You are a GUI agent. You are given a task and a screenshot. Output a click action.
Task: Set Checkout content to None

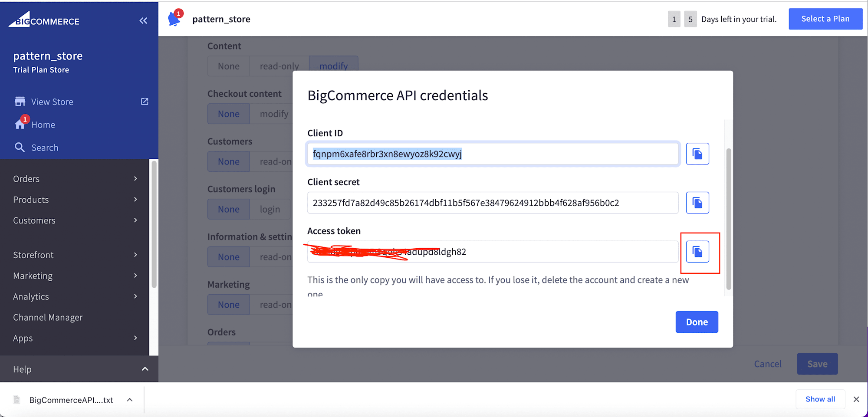pos(229,114)
